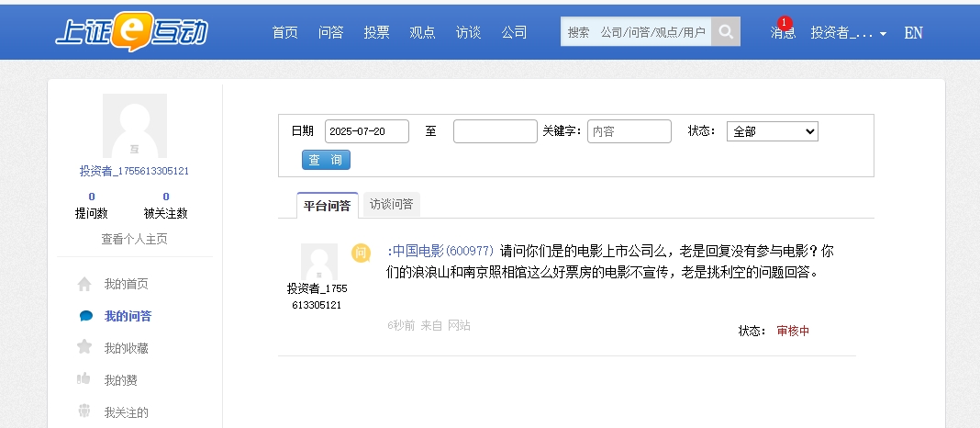Click the empty end date field
This screenshot has height=428, width=980.
tap(495, 131)
